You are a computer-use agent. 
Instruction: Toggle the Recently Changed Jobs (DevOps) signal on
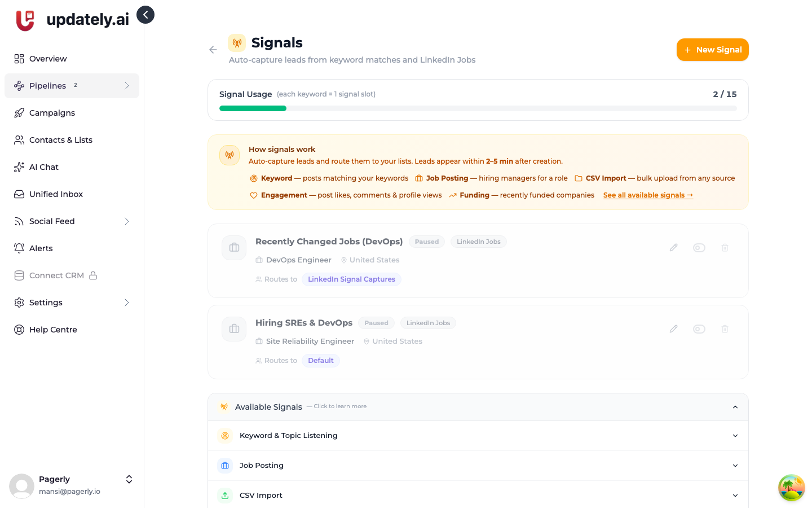point(699,248)
